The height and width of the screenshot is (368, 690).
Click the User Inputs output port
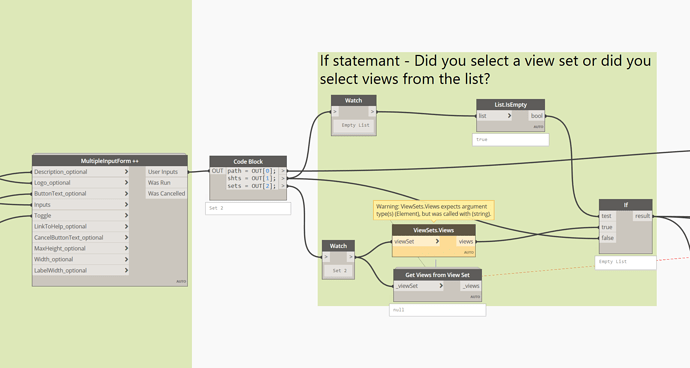tap(166, 172)
